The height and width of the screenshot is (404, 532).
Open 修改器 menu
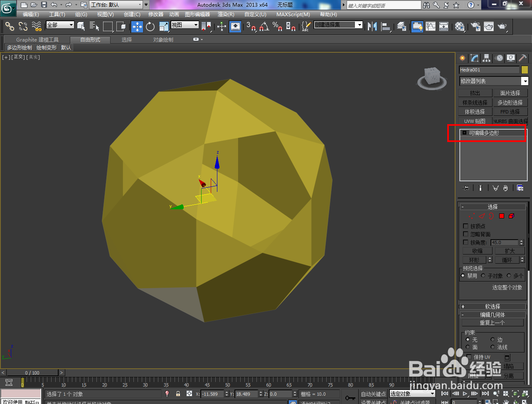[x=156, y=14]
